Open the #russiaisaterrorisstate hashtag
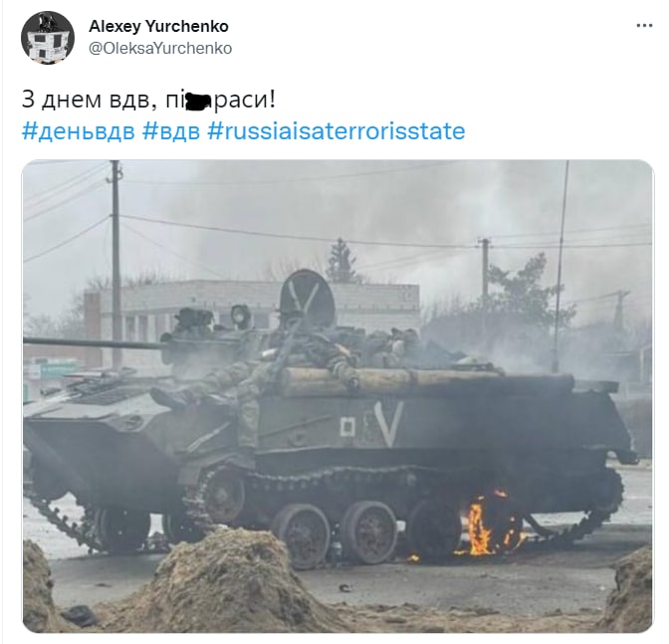 pos(335,131)
